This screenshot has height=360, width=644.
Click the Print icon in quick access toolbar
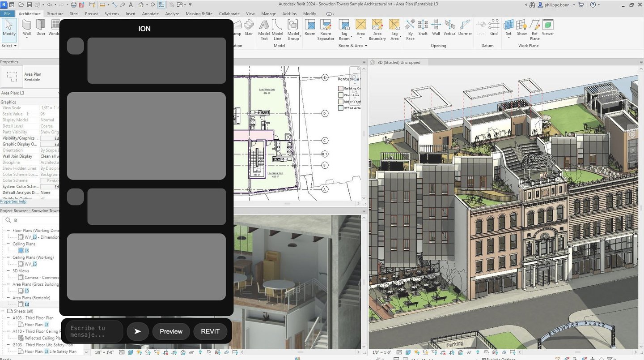click(x=74, y=4)
